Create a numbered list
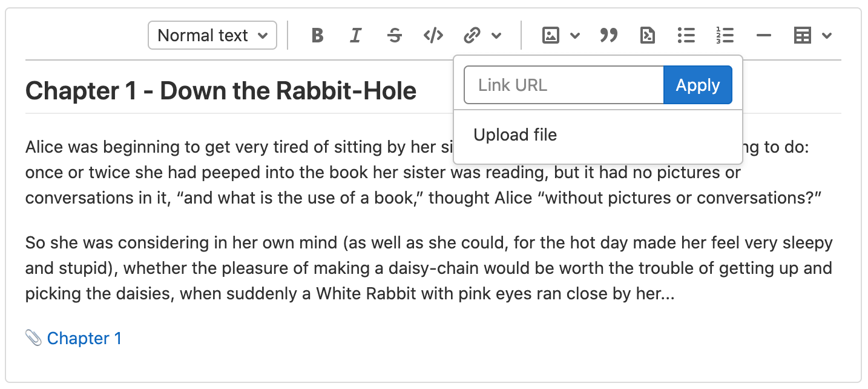Screen dimensions: 868x389 [x=725, y=35]
